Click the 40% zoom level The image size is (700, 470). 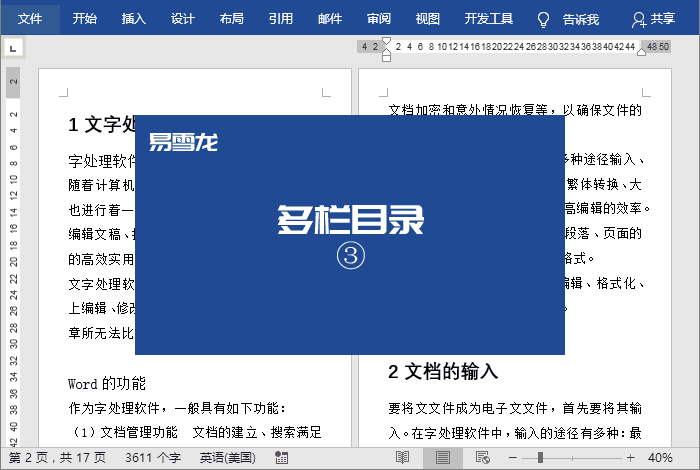pyautogui.click(x=660, y=458)
